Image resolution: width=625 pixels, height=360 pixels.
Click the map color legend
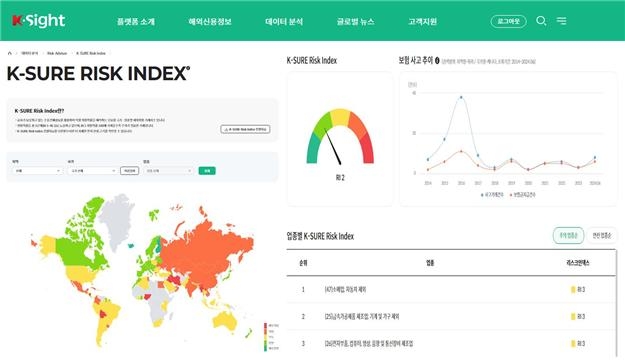click(271, 337)
